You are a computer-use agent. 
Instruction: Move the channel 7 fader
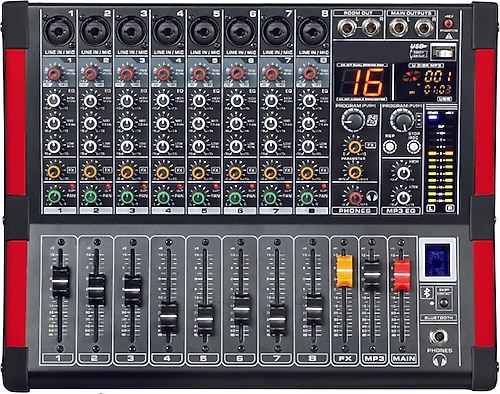pyautogui.click(x=277, y=320)
